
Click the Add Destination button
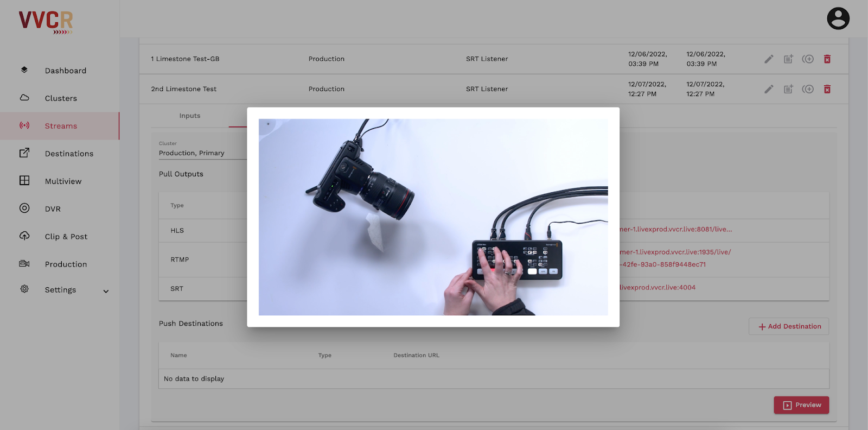coord(789,326)
